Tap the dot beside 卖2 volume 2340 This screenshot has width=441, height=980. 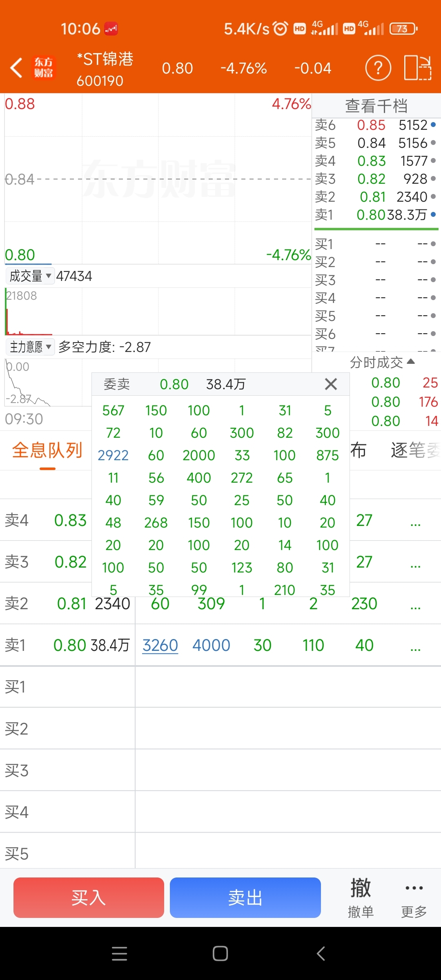433,197
